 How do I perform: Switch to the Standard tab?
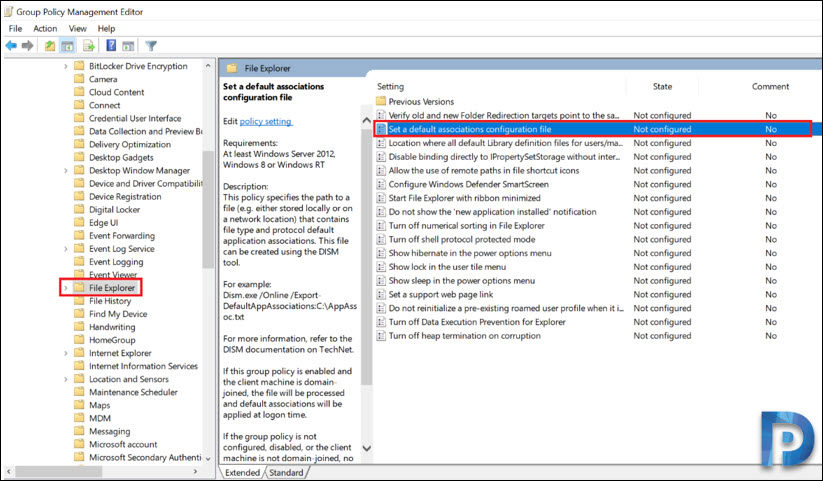point(286,473)
